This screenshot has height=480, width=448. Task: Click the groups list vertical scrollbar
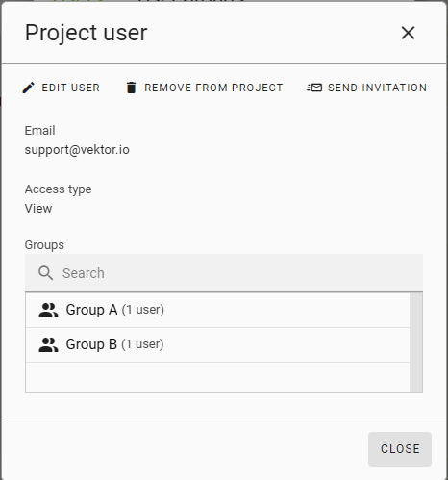point(416,342)
